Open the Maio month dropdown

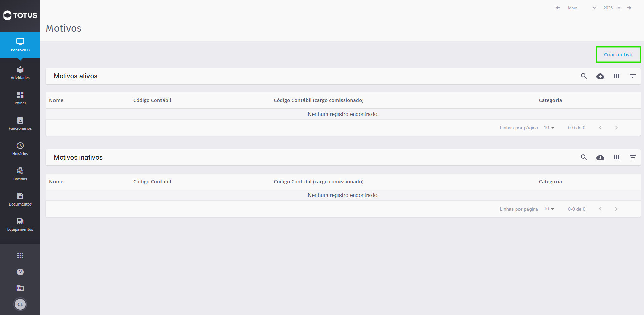(x=582, y=8)
